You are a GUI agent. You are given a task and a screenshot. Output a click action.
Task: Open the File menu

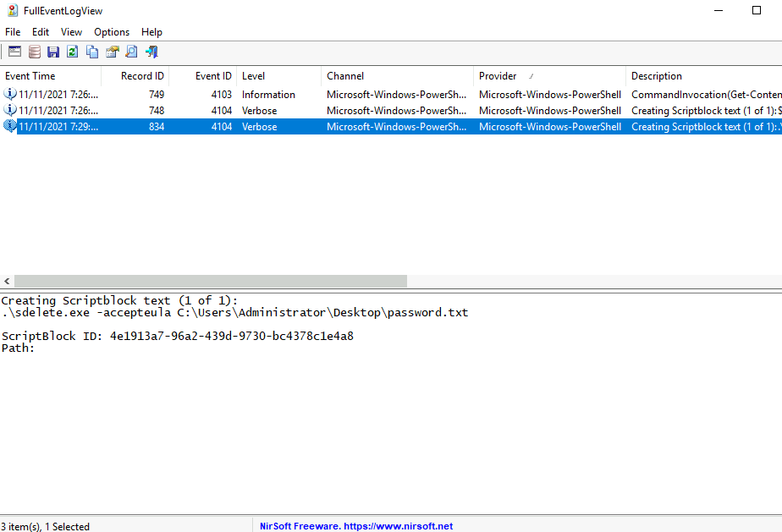click(x=13, y=32)
